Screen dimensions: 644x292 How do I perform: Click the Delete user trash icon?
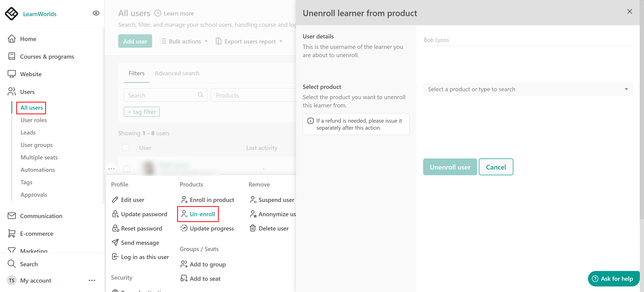(253, 228)
